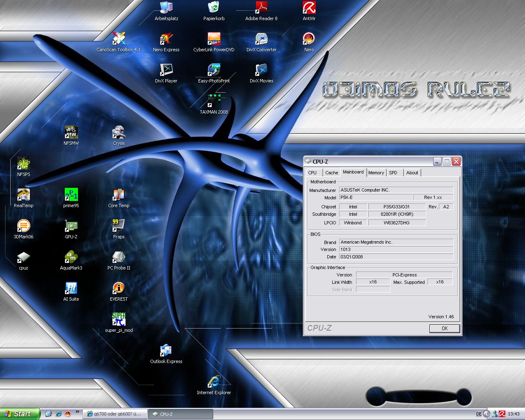Select the cpuz desktop icon
Viewport: 525px width, 420px height.
click(x=23, y=260)
